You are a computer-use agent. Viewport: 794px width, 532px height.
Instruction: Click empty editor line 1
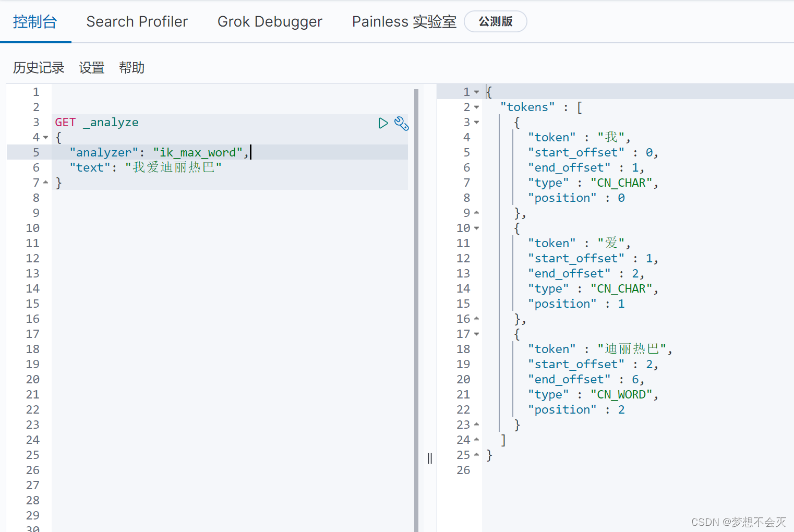click(x=230, y=92)
